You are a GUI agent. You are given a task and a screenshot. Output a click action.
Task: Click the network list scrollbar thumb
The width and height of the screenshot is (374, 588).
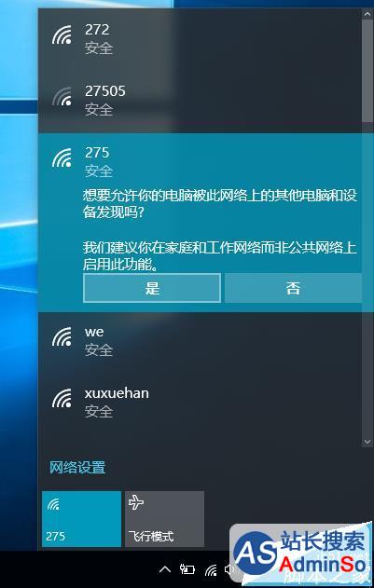pos(367,71)
